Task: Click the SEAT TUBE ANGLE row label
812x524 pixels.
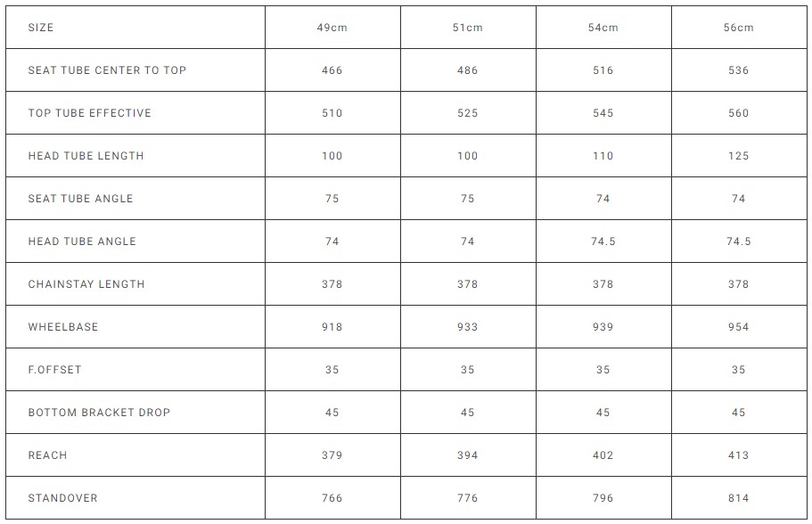Action: 80,199
